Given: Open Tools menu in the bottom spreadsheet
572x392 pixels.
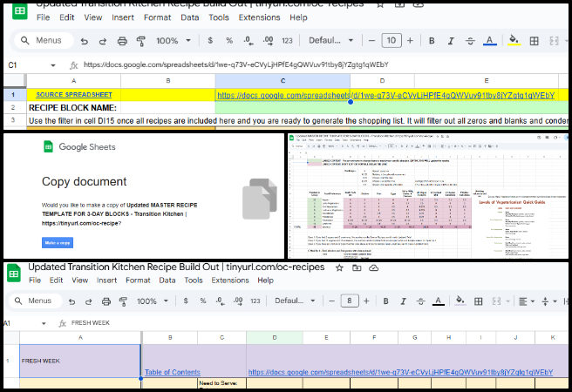Looking at the screenshot, I should pyautogui.click(x=194, y=280).
